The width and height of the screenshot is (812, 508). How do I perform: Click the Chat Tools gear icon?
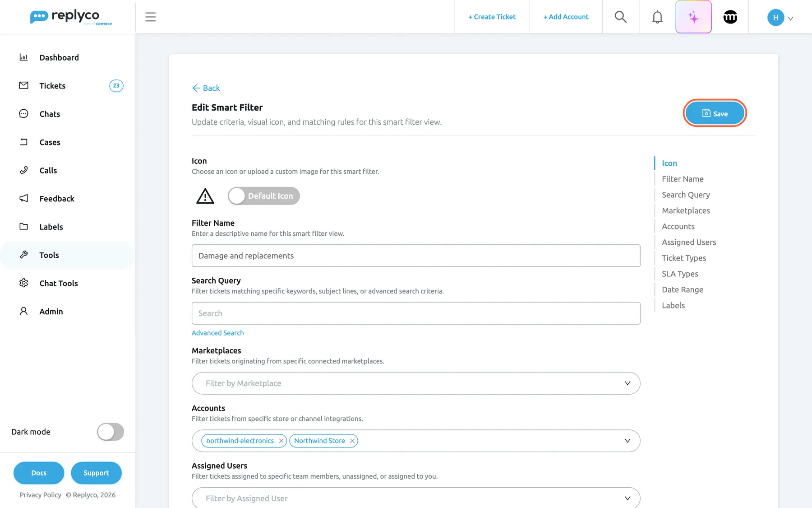click(x=23, y=283)
